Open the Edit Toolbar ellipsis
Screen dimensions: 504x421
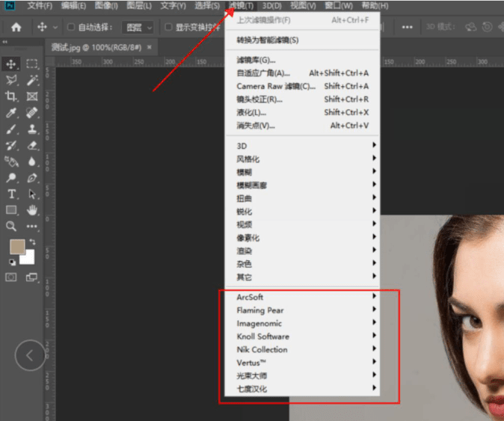tap(32, 226)
